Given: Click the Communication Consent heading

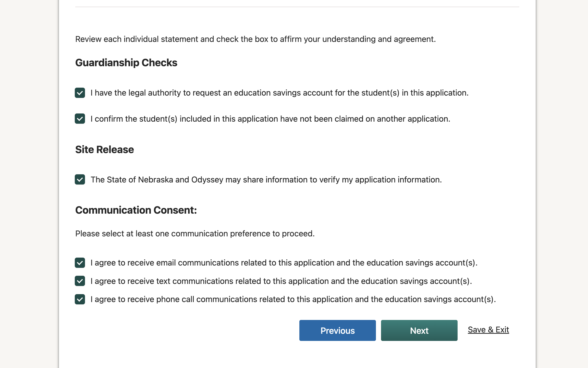Looking at the screenshot, I should [x=136, y=210].
